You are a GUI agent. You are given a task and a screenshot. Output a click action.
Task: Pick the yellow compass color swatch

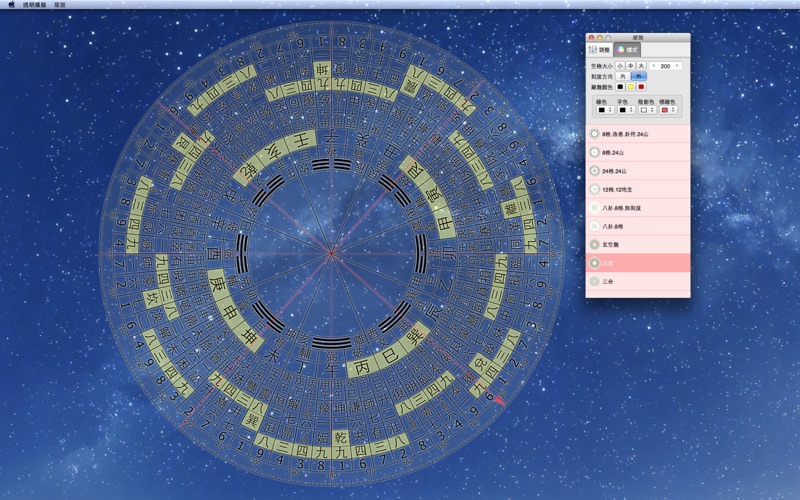tap(631, 87)
